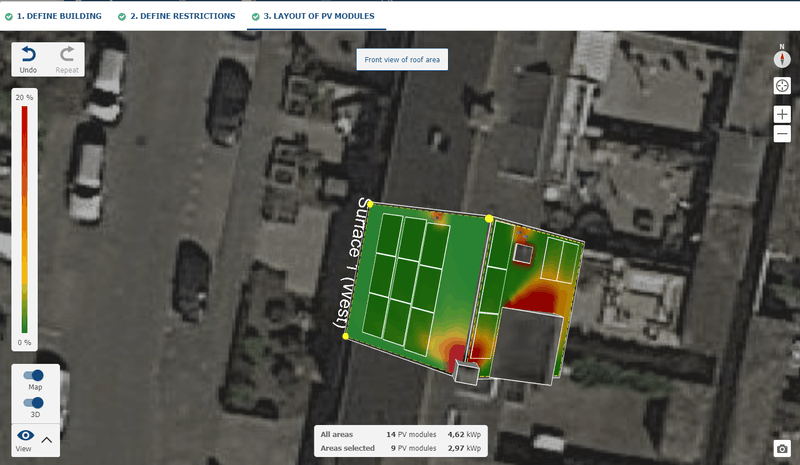Click the small chimney on the right roof
Screen dimensions: 800x465
click(523, 253)
